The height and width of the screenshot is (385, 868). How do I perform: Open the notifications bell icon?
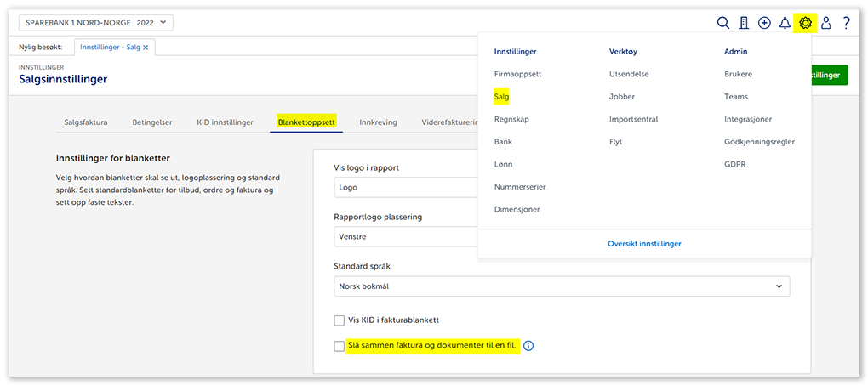tap(785, 23)
